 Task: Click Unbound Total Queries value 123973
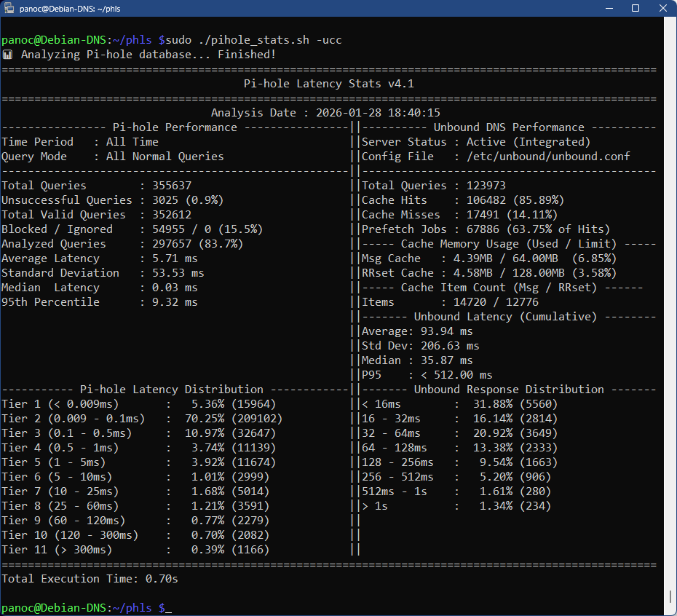[x=486, y=186]
